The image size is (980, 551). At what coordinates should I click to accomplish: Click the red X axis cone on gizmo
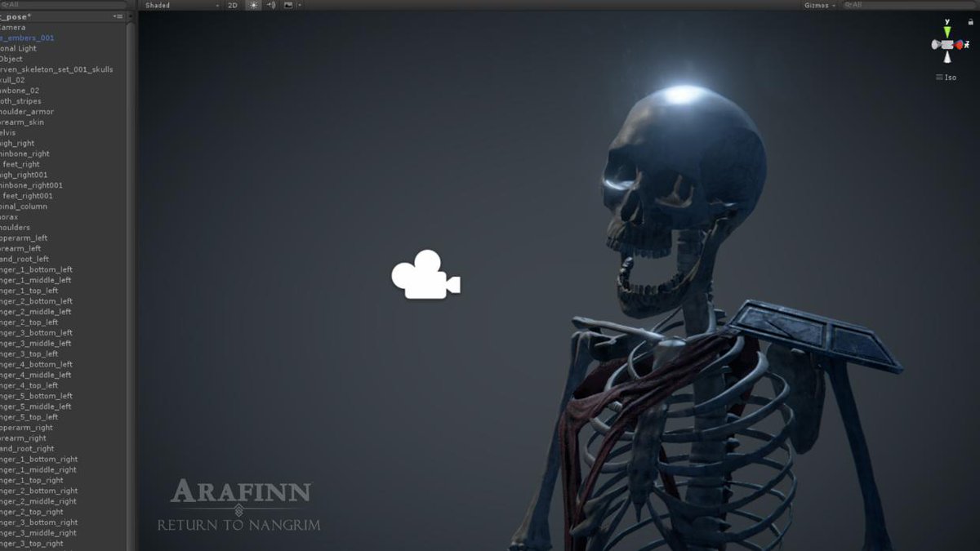(960, 45)
